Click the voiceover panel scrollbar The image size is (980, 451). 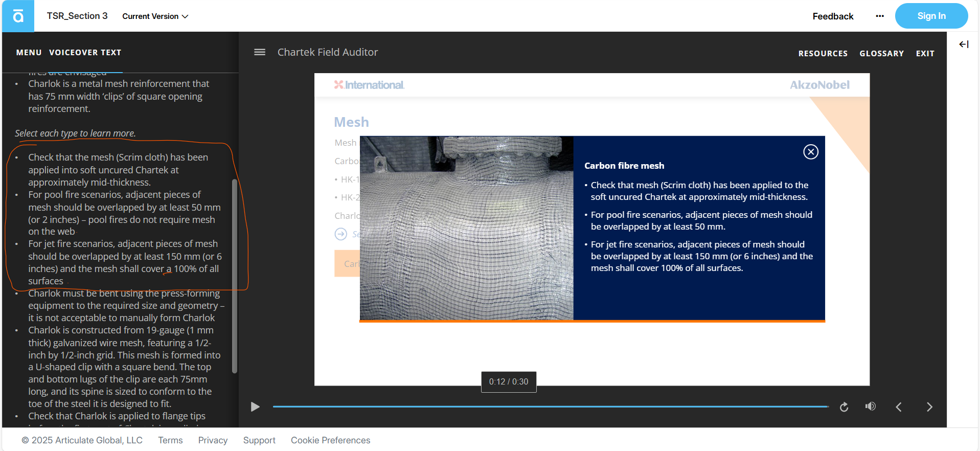point(235,276)
